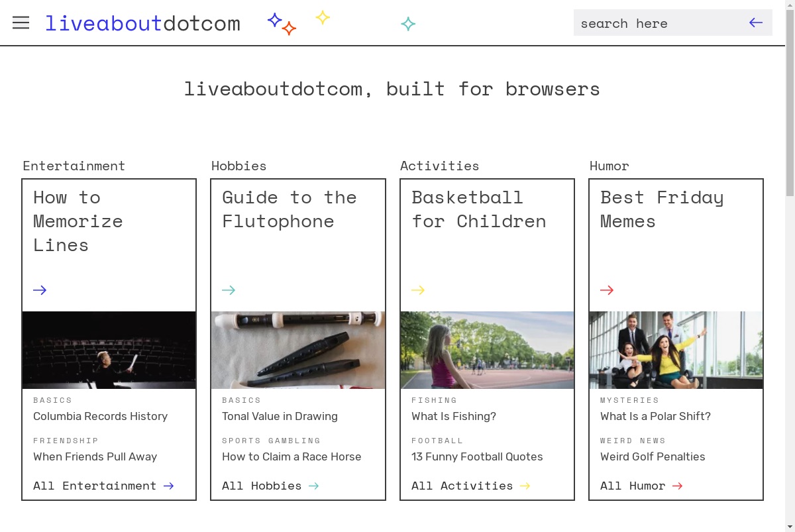Viewport: 795px width, 532px height.
Task: Read 13 Funny Football Quotes
Action: pyautogui.click(x=477, y=457)
